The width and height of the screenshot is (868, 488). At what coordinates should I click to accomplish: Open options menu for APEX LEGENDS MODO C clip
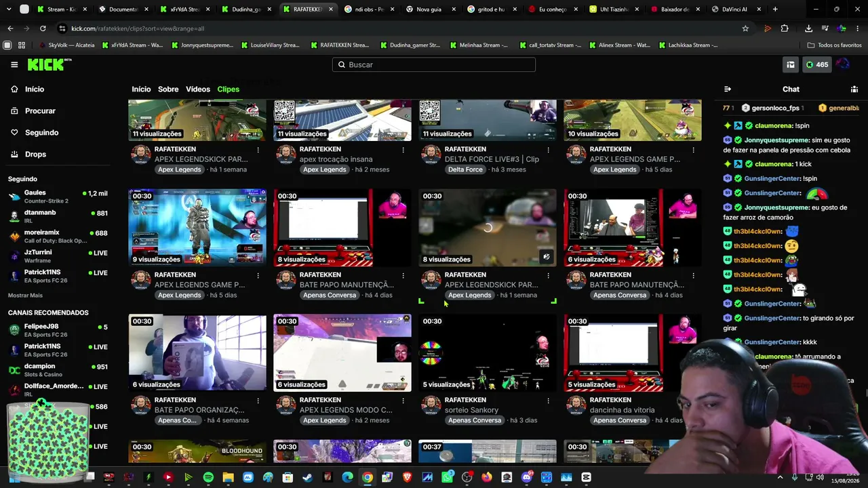pyautogui.click(x=403, y=401)
